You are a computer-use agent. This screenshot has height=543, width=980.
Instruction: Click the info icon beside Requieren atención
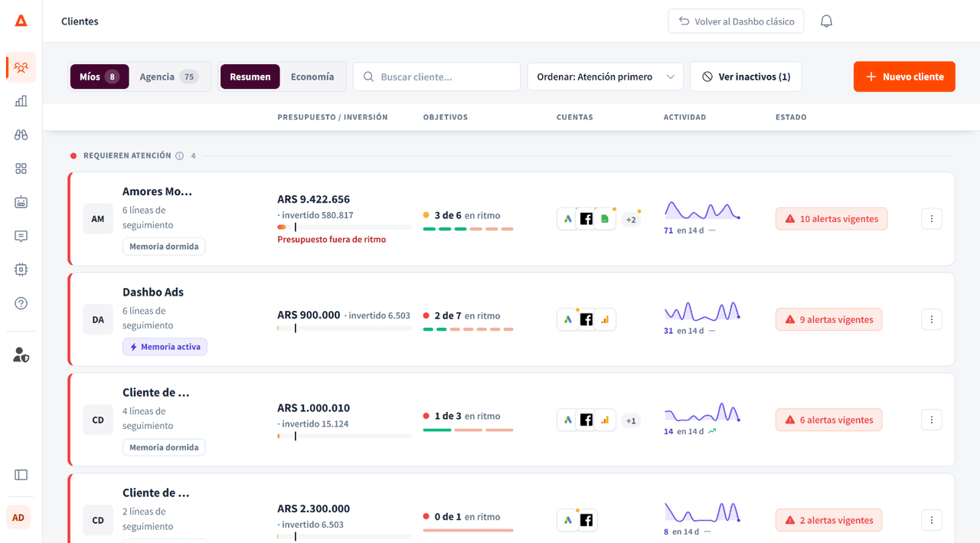point(179,155)
